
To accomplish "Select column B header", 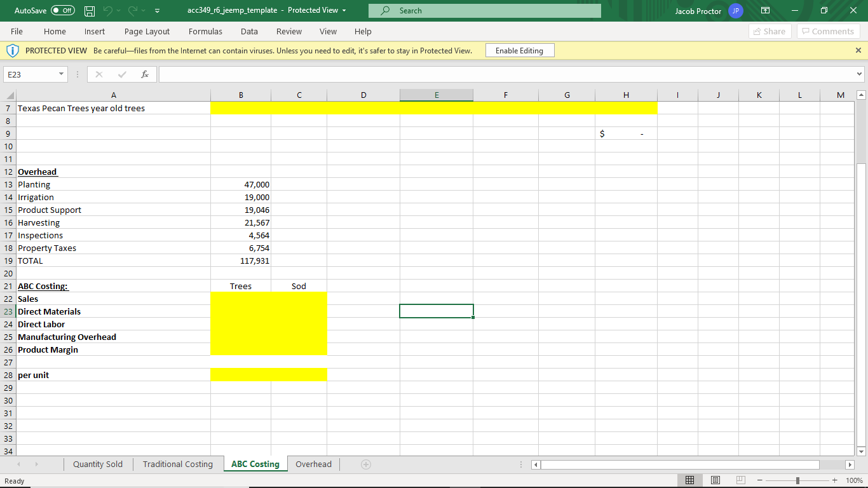I will click(x=241, y=95).
